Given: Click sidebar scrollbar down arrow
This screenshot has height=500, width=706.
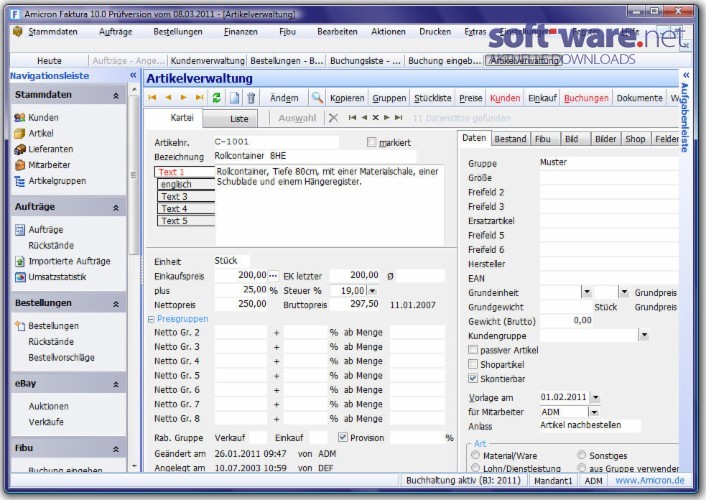Looking at the screenshot, I should tap(134, 466).
